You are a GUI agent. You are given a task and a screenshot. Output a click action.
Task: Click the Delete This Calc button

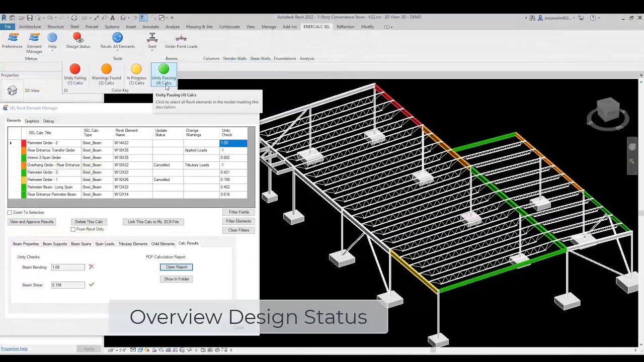[89, 222]
